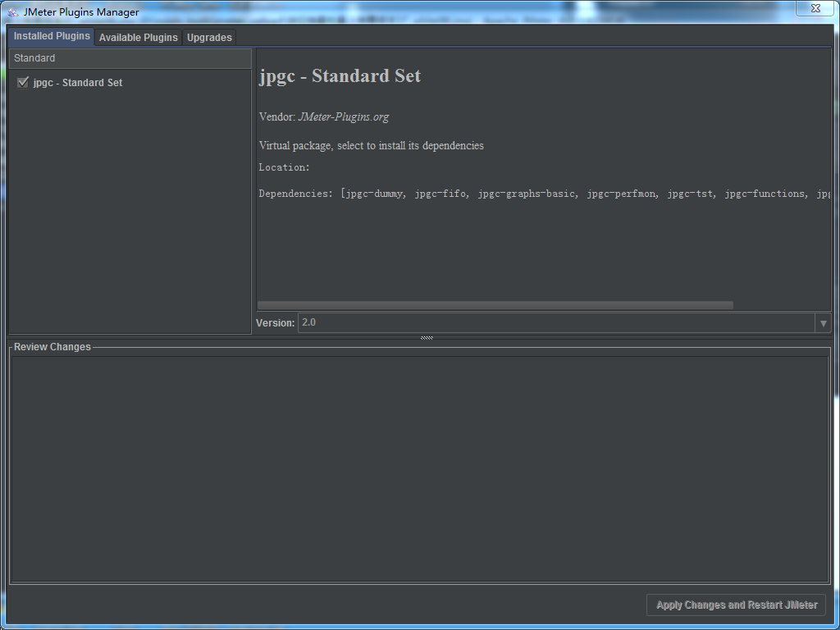The height and width of the screenshot is (630, 840).
Task: Switch to the Installed Plugins tab
Action: click(x=52, y=36)
